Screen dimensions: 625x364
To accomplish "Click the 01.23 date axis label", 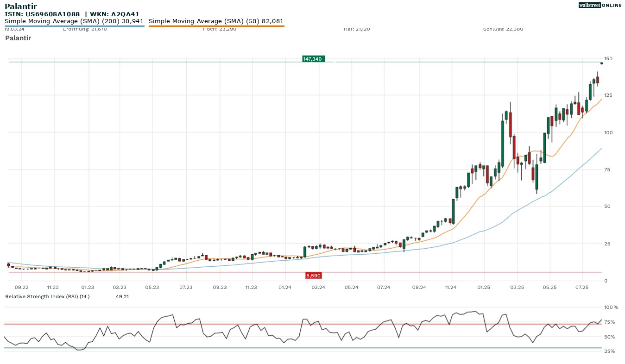I will 87,288.
